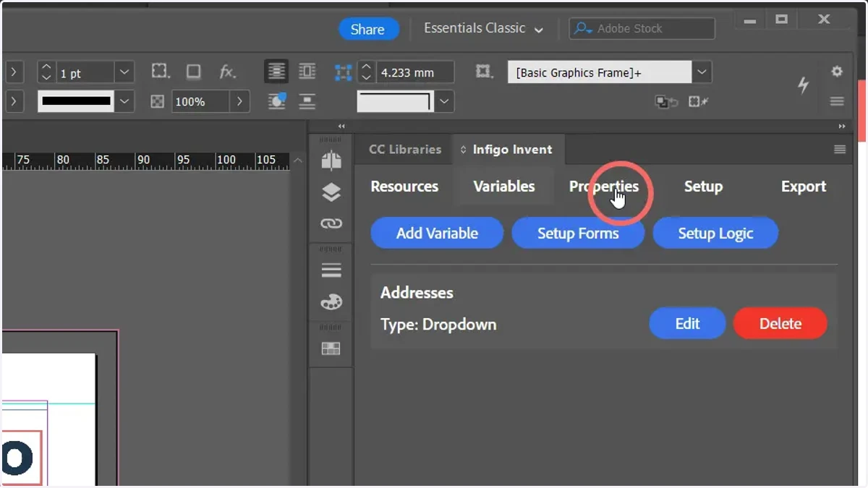
Task: Click the corner shape preview swatch
Action: [x=395, y=101]
